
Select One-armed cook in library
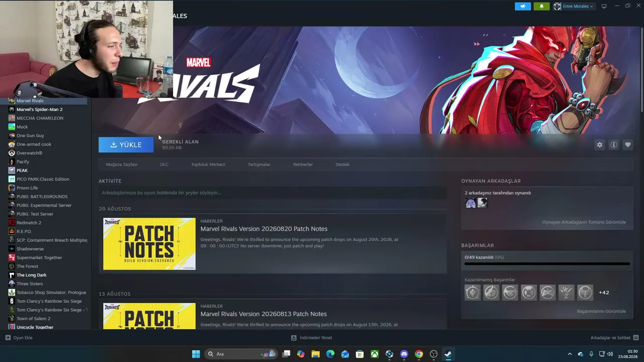click(x=34, y=144)
